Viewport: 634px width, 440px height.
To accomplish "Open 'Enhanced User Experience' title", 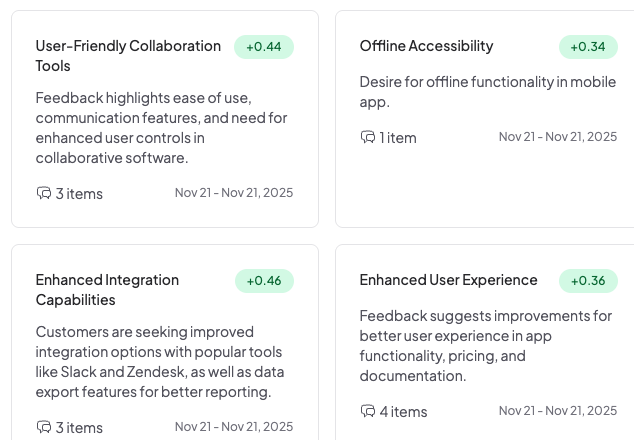I will (x=448, y=280).
